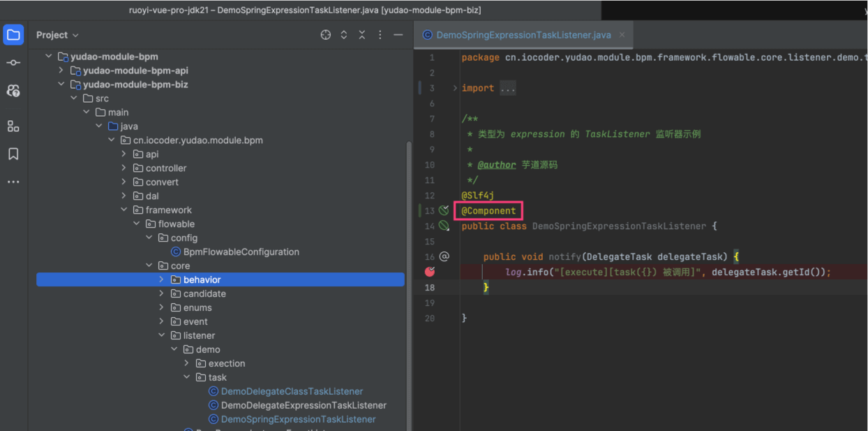Open More Tool Windows ellipsis icon
This screenshot has height=431, width=868.
[13, 182]
